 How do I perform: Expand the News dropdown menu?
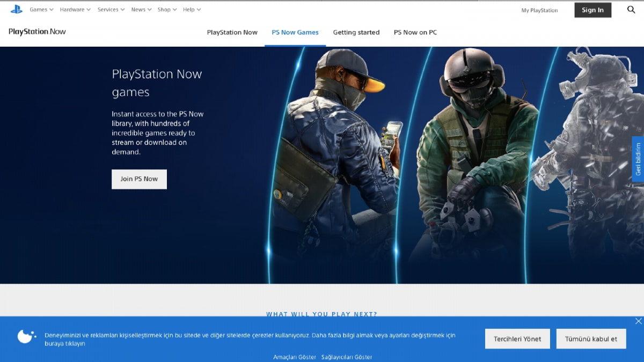[x=141, y=10]
